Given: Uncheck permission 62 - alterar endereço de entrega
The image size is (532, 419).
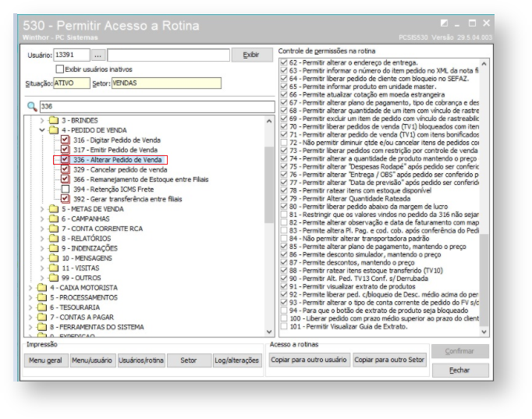Looking at the screenshot, I should 284,62.
